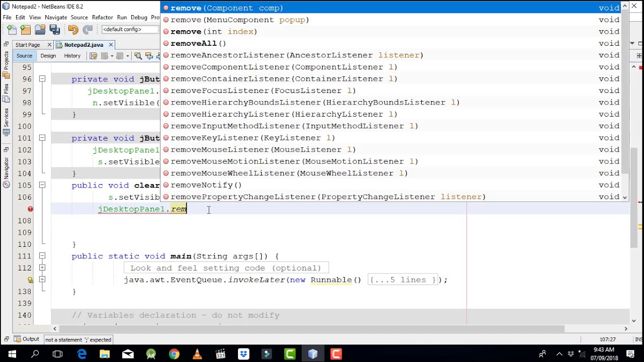
Task: Collapse the clear method fold at line 105
Action: click(42, 185)
